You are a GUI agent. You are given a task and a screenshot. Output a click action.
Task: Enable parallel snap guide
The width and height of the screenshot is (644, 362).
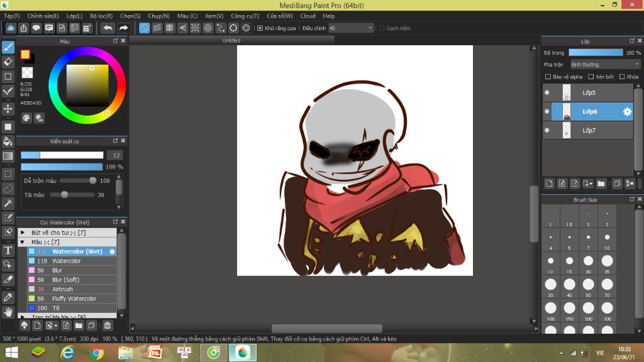[157, 28]
